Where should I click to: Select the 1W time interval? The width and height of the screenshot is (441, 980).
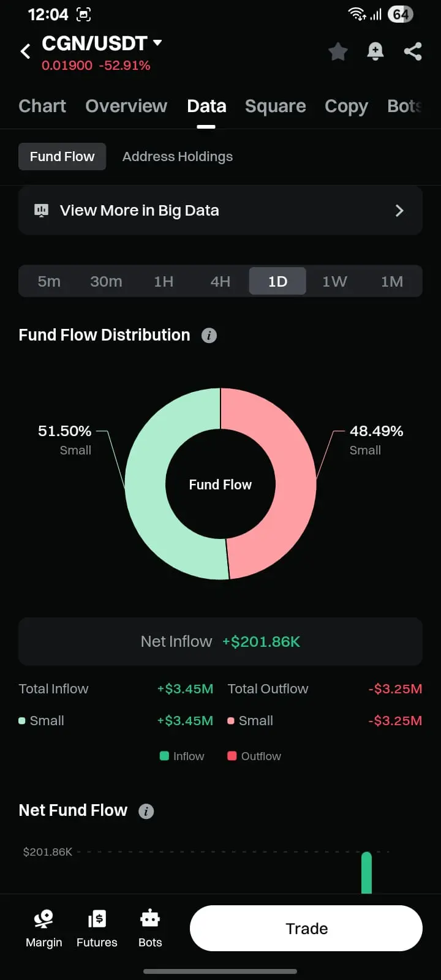click(x=334, y=282)
